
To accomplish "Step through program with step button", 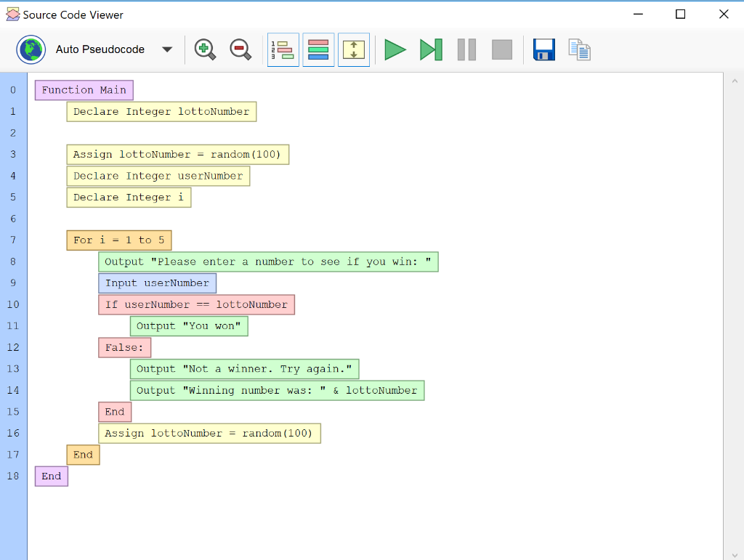I will pos(431,49).
